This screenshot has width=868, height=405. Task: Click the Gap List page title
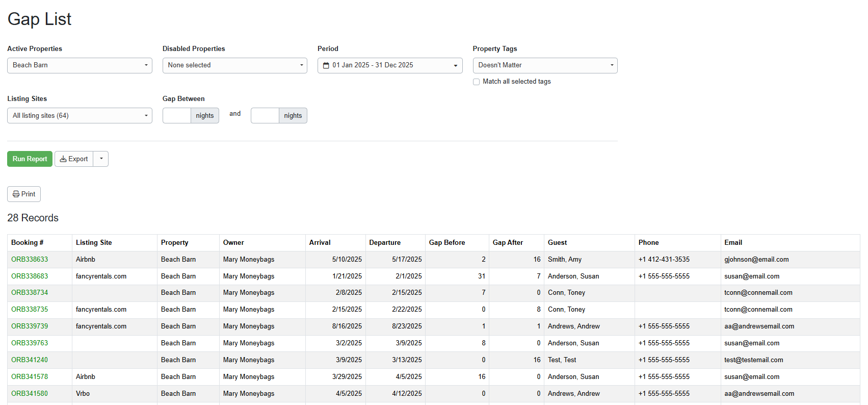pyautogui.click(x=40, y=19)
